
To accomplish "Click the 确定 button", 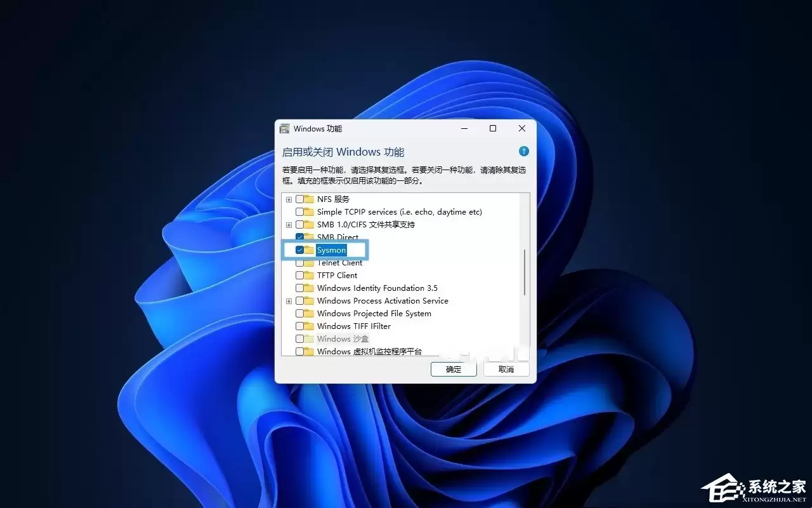I will click(x=454, y=369).
